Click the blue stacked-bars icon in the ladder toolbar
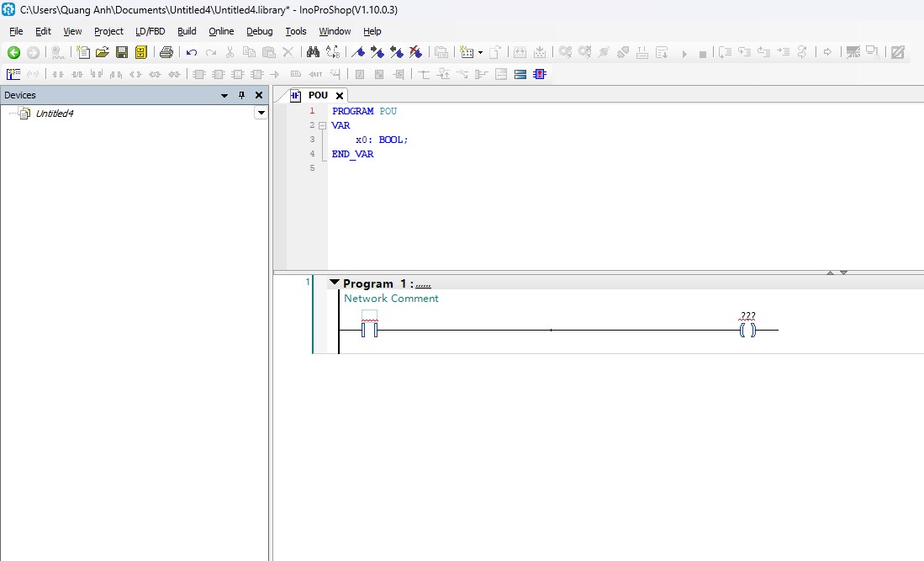Screen dimensions: 924x561 tap(520, 74)
